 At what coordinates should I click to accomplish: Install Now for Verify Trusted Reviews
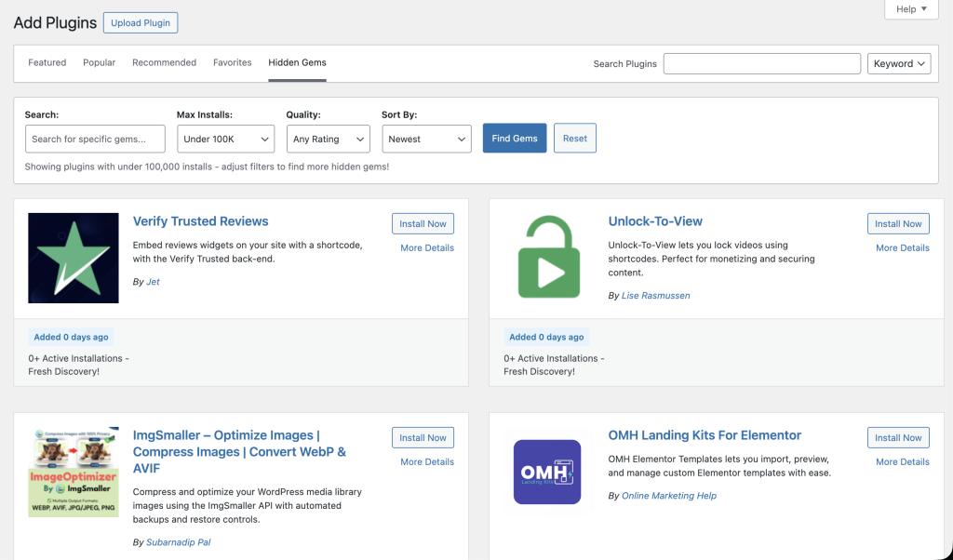point(423,223)
